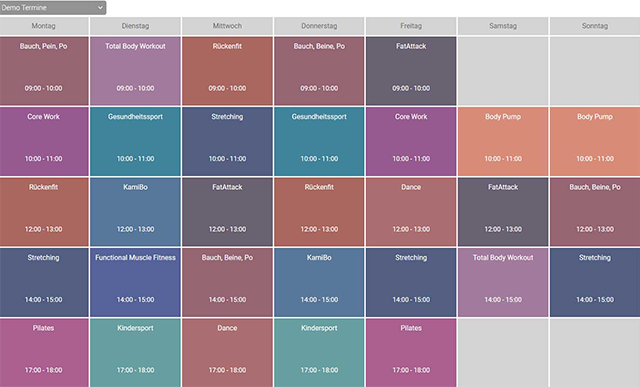Open Saturday's Total Body Workout 14:00 class
Viewport: 640px width, 387px height.
[503, 282]
